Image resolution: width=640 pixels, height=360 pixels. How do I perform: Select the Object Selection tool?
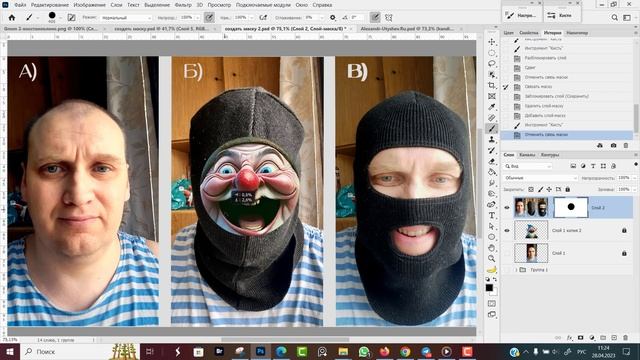click(x=492, y=75)
